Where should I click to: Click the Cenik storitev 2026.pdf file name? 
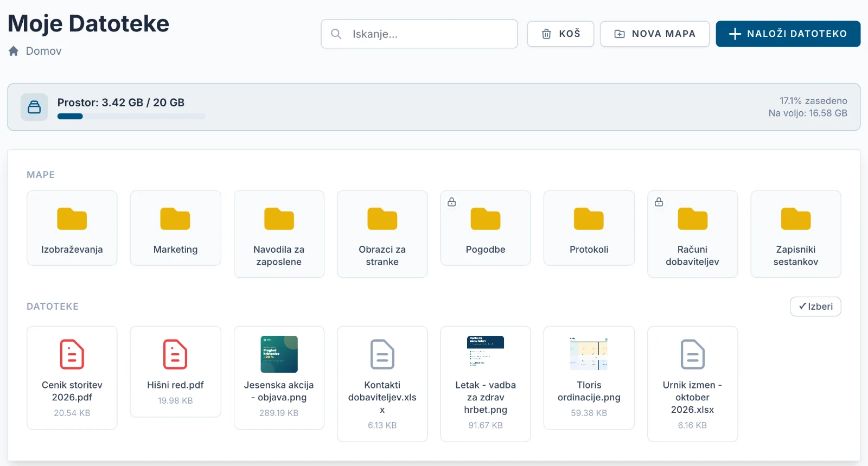(x=72, y=391)
